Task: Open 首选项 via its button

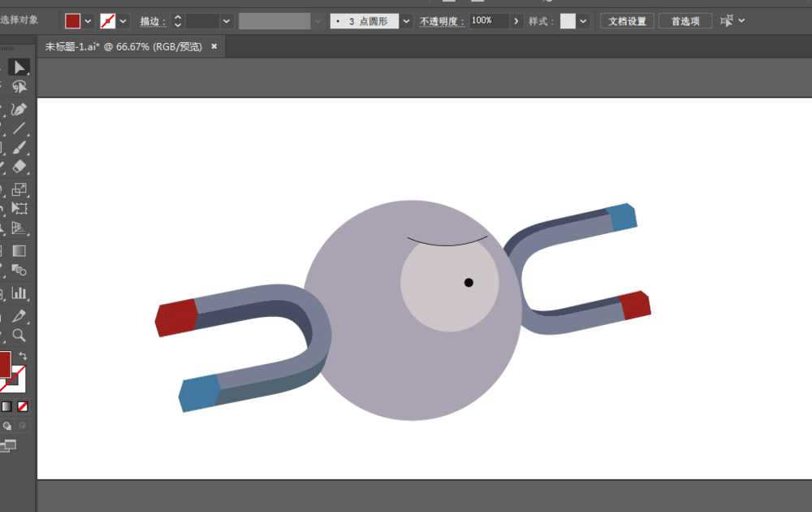Action: [685, 20]
